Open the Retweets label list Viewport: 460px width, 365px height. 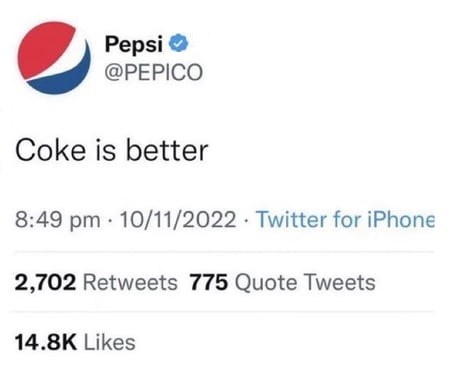tap(130, 283)
